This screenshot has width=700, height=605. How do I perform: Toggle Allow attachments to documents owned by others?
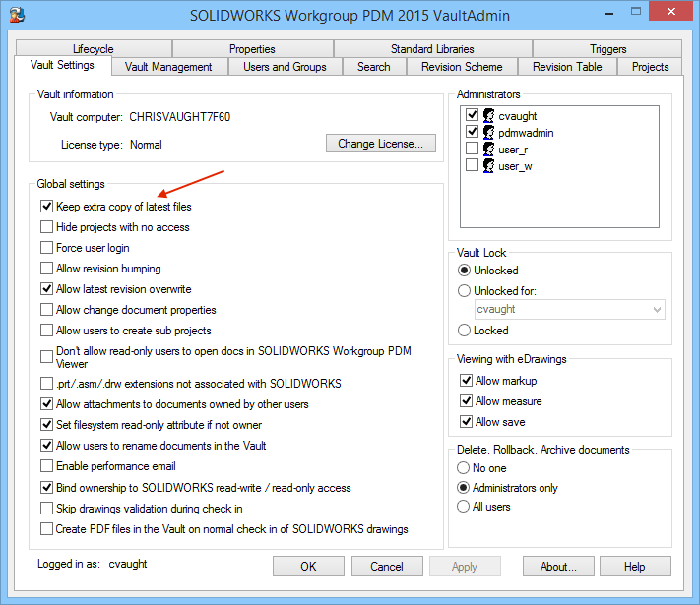tap(46, 403)
